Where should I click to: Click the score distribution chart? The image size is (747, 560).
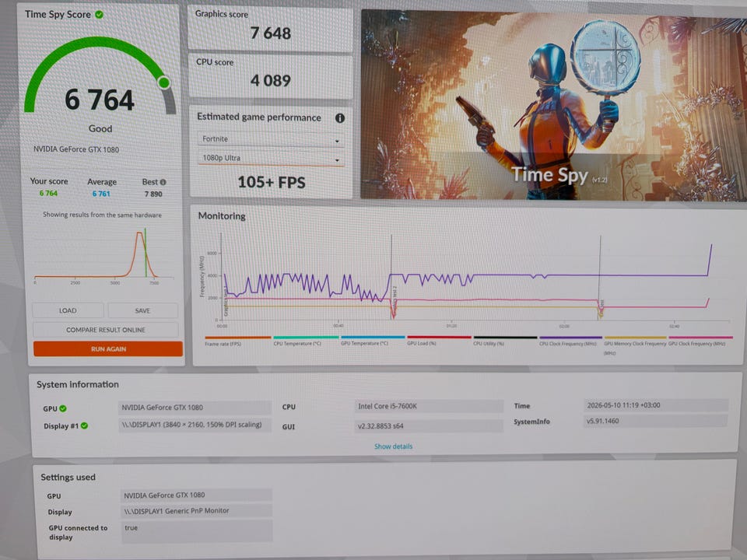pos(103,255)
